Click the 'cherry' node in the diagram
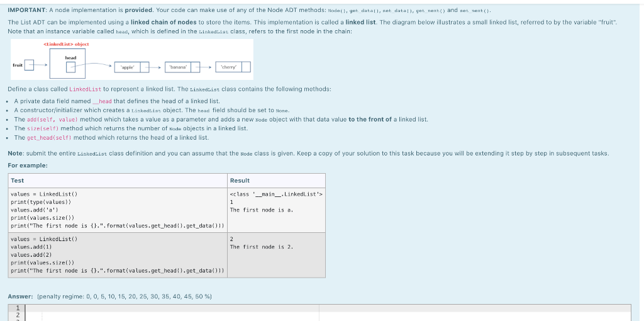This screenshot has width=644, height=321. [x=233, y=67]
